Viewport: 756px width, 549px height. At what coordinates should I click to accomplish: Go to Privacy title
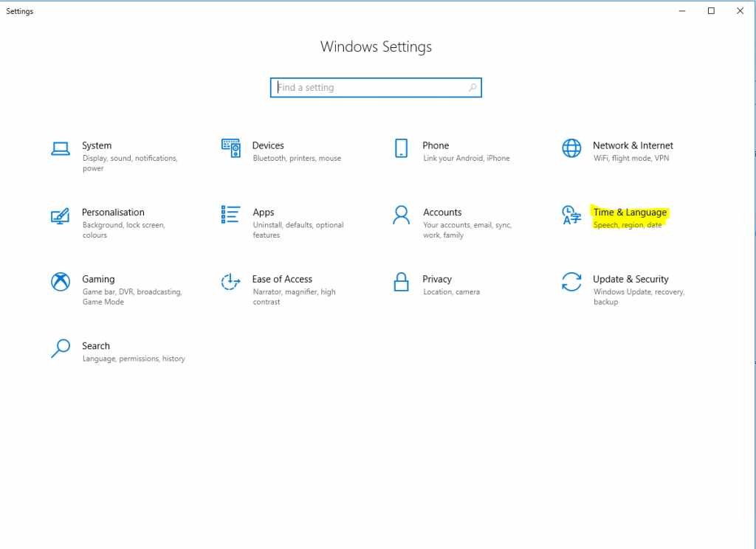coord(437,279)
